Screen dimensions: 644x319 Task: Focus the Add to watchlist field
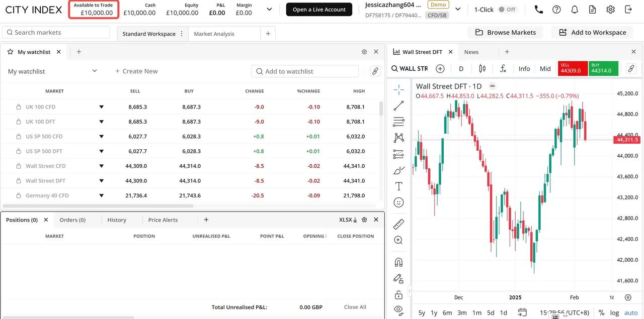[305, 71]
